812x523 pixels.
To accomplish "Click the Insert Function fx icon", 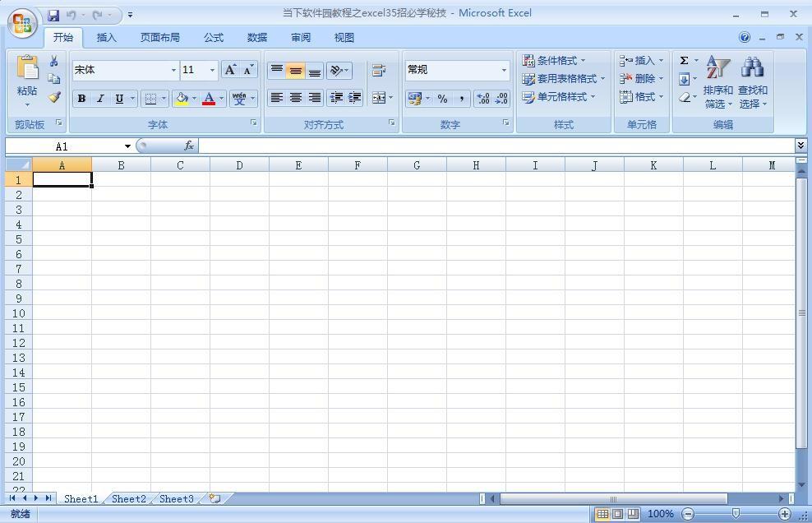I will pyautogui.click(x=189, y=146).
